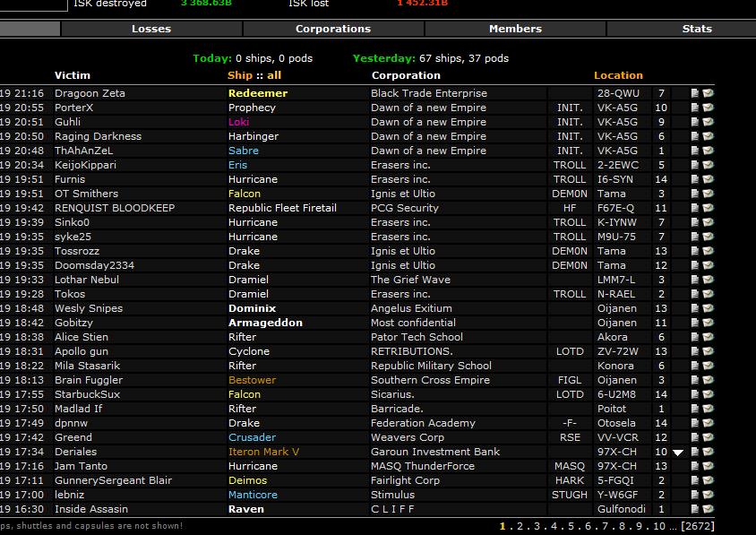
Task: Open kill details document icon for Wesly Snipes
Action: pos(695,308)
